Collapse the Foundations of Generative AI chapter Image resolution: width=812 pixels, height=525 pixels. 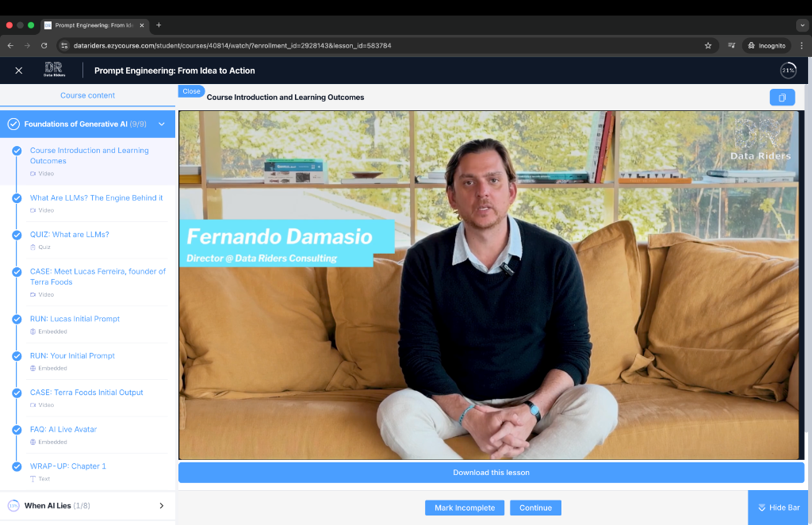pyautogui.click(x=162, y=125)
